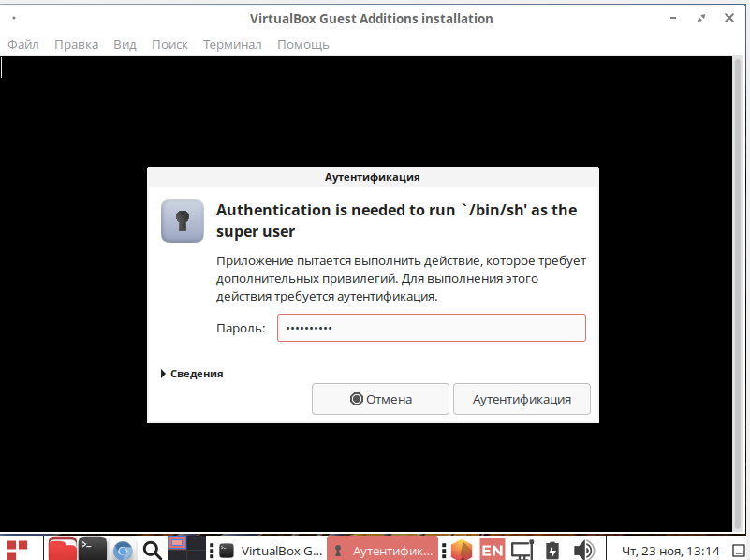Image resolution: width=750 pixels, height=560 pixels.
Task: Click the taskbar clock showing 13:14
Action: [x=671, y=551]
